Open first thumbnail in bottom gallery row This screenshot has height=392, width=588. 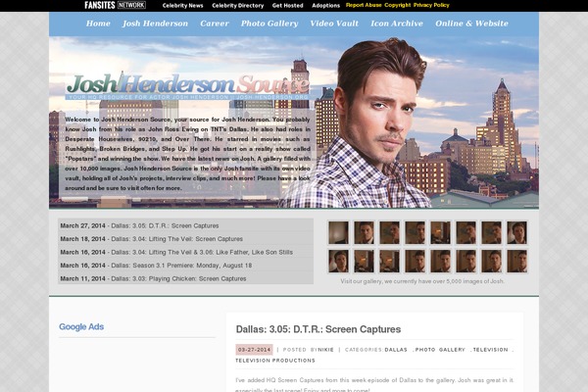pos(339,261)
